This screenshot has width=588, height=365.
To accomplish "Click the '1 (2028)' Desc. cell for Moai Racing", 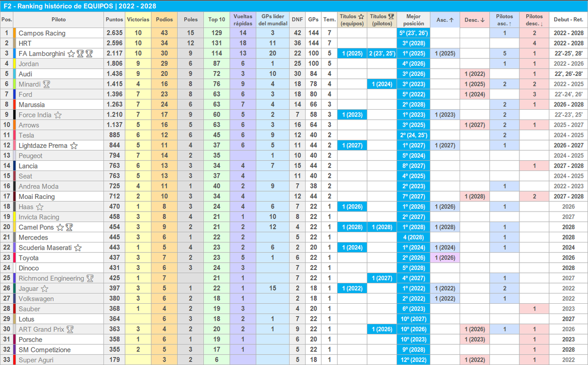I will 474,196.
